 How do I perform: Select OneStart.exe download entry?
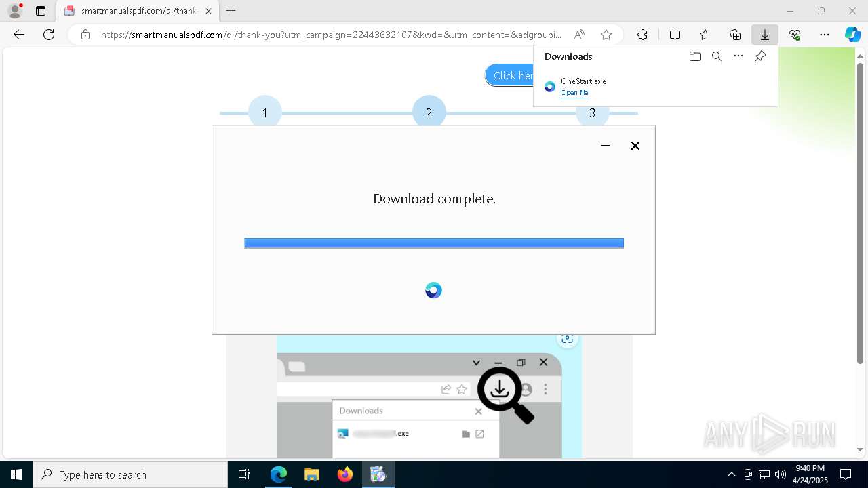655,87
